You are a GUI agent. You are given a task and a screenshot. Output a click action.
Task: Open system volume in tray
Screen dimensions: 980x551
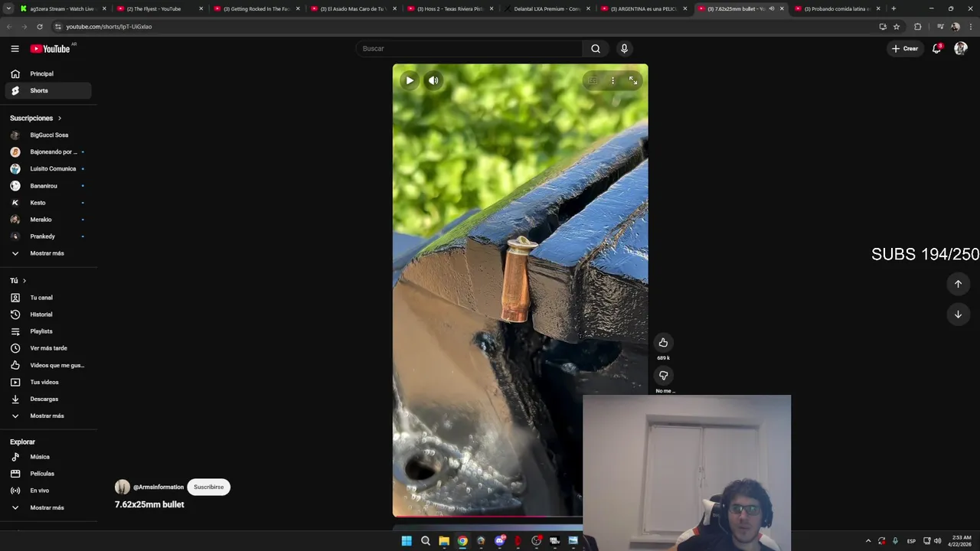(x=938, y=541)
